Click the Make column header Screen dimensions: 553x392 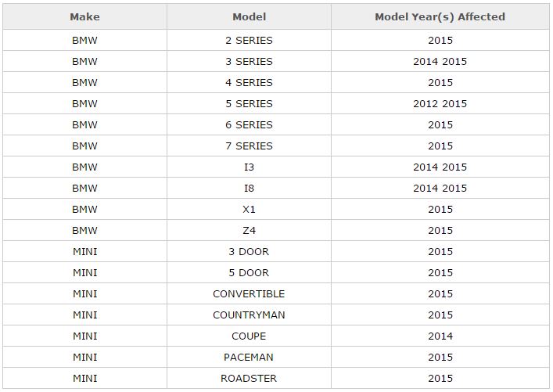pyautogui.click(x=84, y=16)
